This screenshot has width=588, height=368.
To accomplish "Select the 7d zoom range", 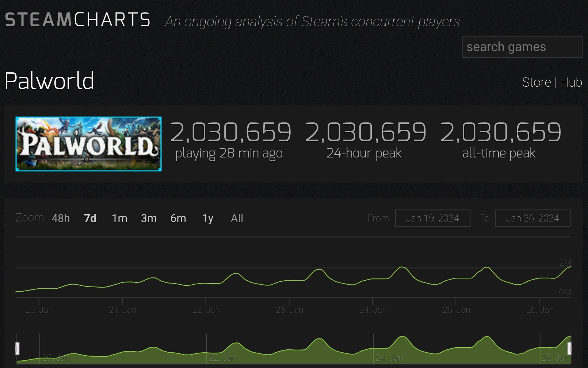I will click(x=90, y=218).
